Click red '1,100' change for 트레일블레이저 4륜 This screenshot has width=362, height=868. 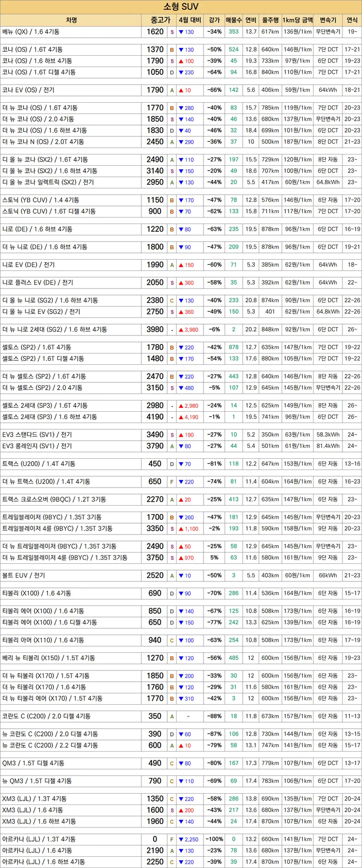pyautogui.click(x=188, y=529)
